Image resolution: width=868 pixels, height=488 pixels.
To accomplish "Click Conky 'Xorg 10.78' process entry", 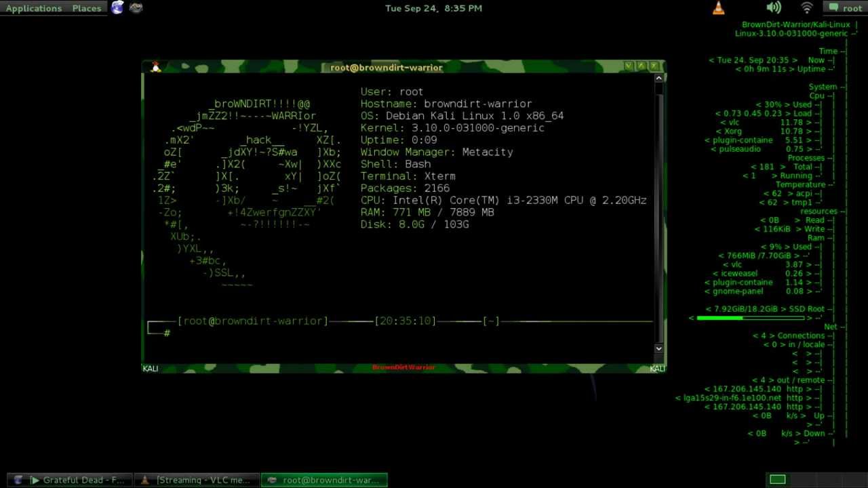I will (772, 131).
